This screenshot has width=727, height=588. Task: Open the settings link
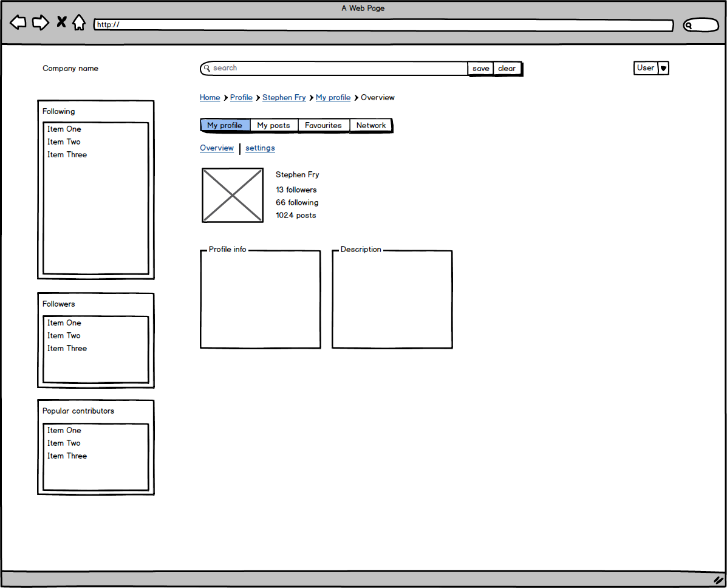(x=260, y=148)
